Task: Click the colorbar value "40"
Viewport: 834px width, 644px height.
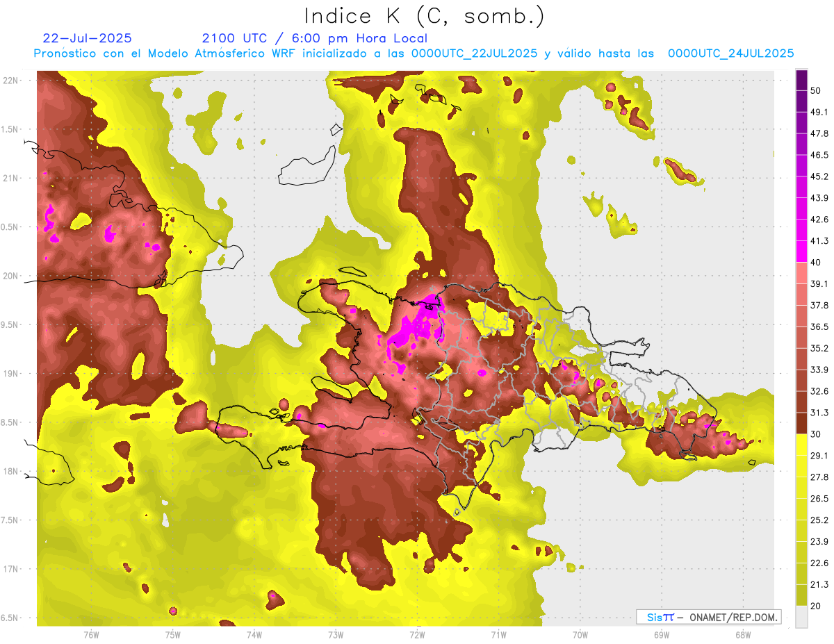Action: (817, 263)
